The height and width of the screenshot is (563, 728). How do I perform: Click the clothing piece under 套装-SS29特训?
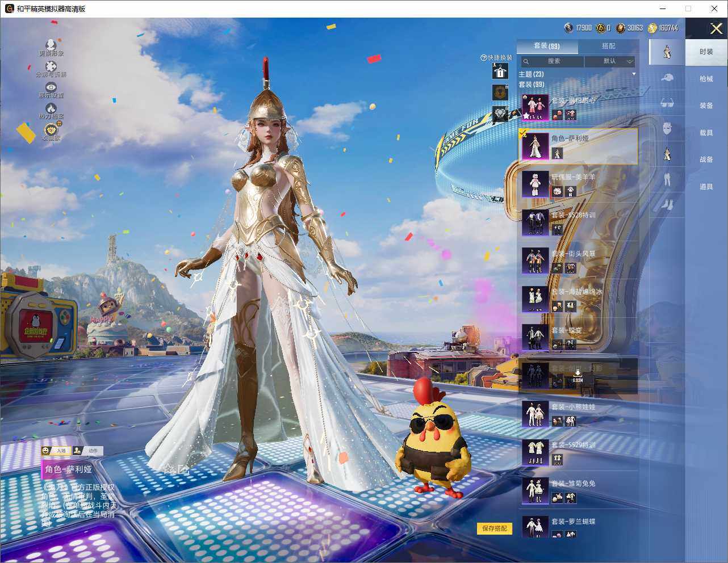[x=557, y=460]
